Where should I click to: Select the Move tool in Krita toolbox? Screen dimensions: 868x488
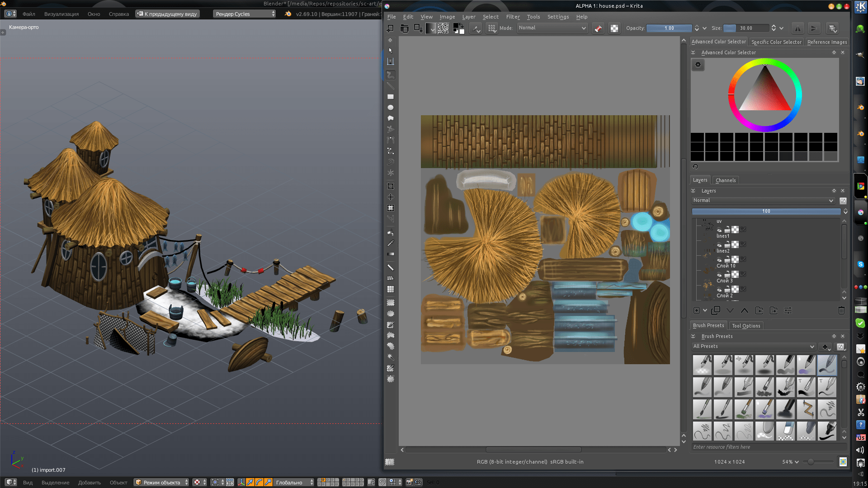[391, 197]
